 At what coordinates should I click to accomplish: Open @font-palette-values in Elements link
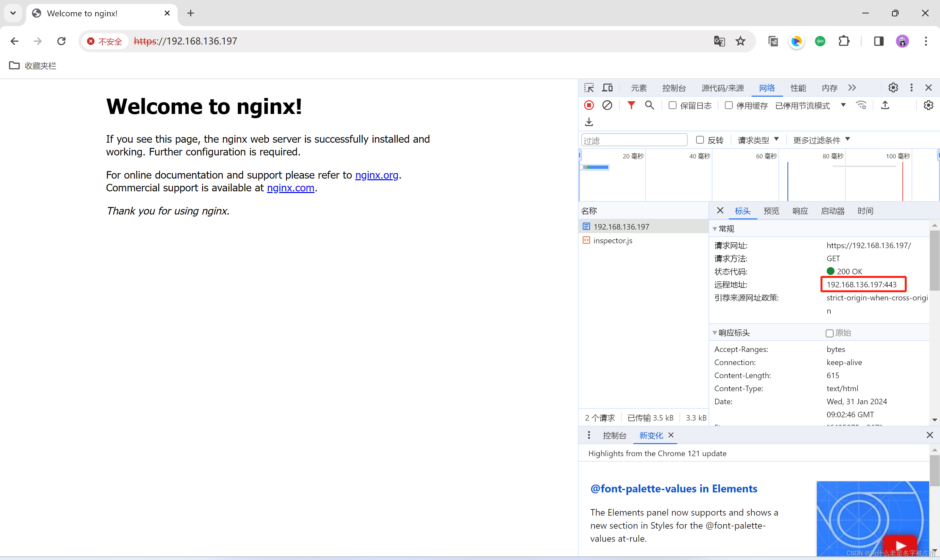674,489
